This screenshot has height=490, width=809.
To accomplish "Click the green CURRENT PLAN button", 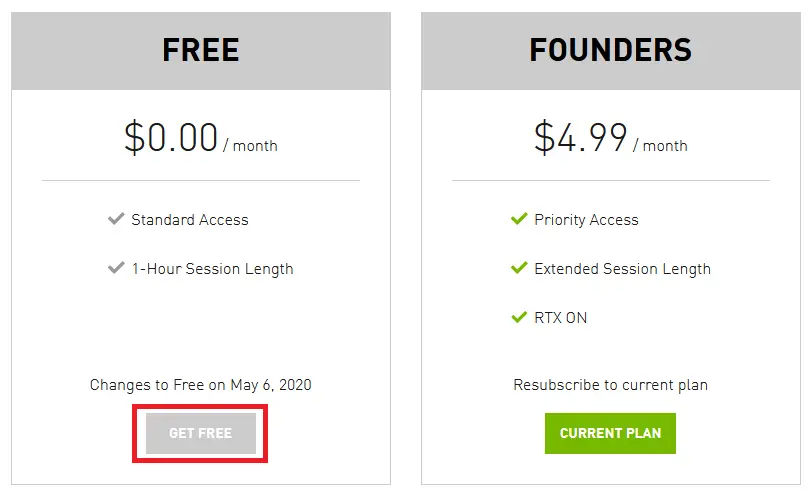I will (x=610, y=433).
